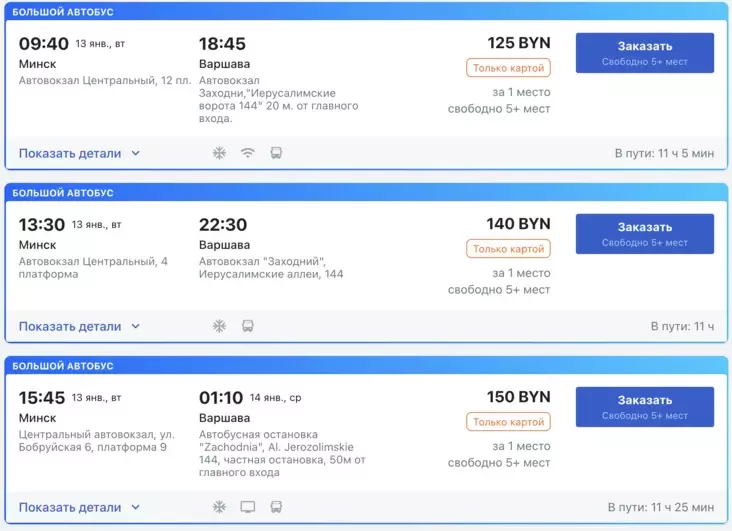Click the bus icon on 09:40 trip
The image size is (732, 531).
click(x=276, y=153)
